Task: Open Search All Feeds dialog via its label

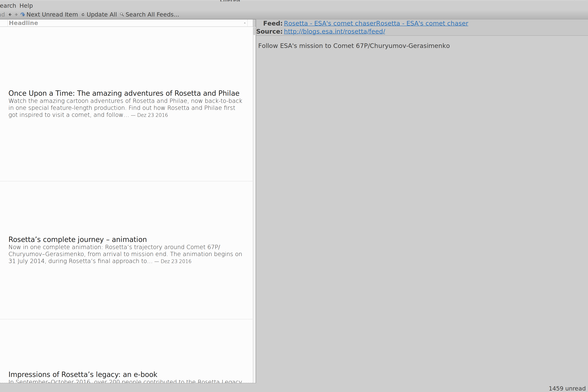Action: point(152,15)
